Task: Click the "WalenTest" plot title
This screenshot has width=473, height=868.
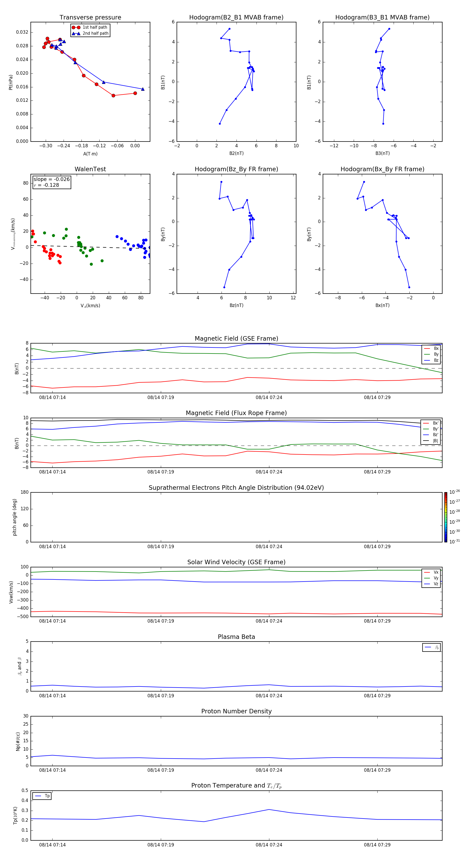Action: (90, 169)
